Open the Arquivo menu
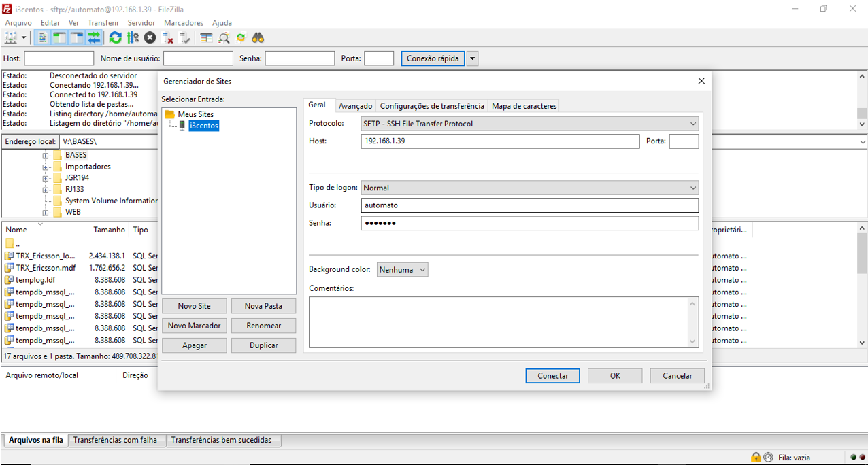 [18, 23]
